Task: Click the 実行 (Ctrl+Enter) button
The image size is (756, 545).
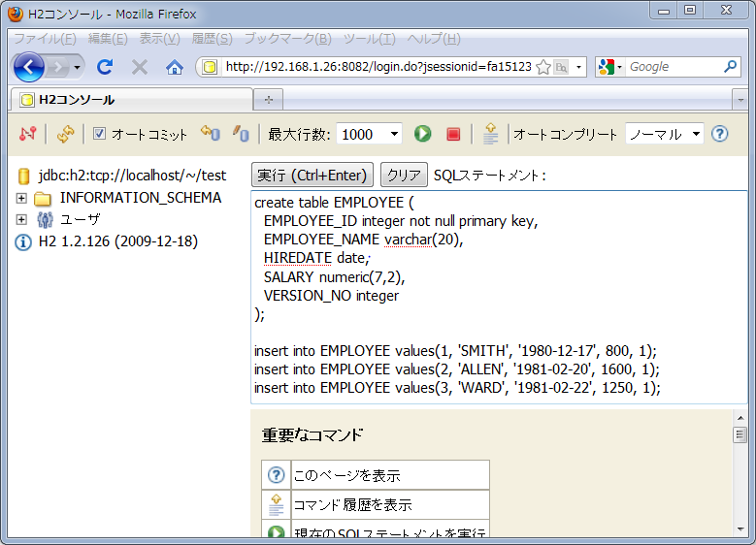Action: 312,175
